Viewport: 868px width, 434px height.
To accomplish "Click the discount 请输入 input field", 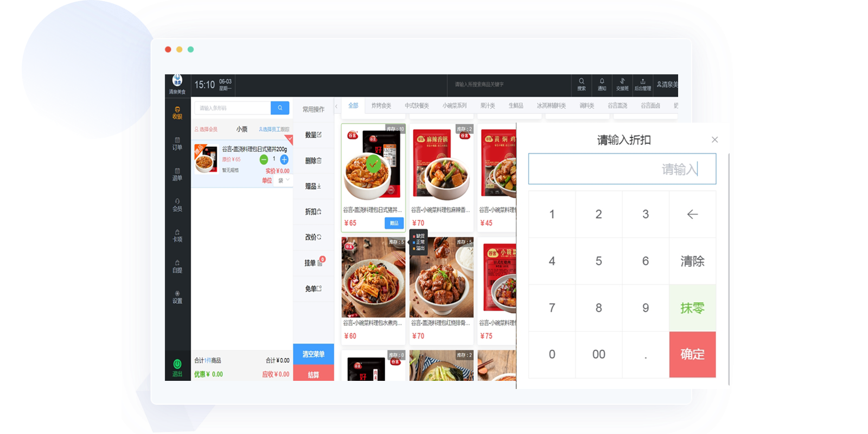I will [622, 169].
